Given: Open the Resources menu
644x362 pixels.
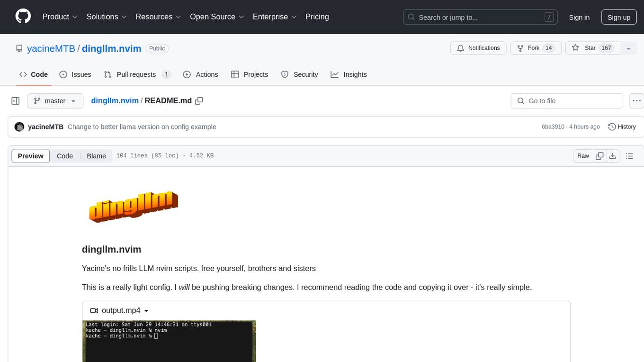Looking at the screenshot, I should pos(159,17).
